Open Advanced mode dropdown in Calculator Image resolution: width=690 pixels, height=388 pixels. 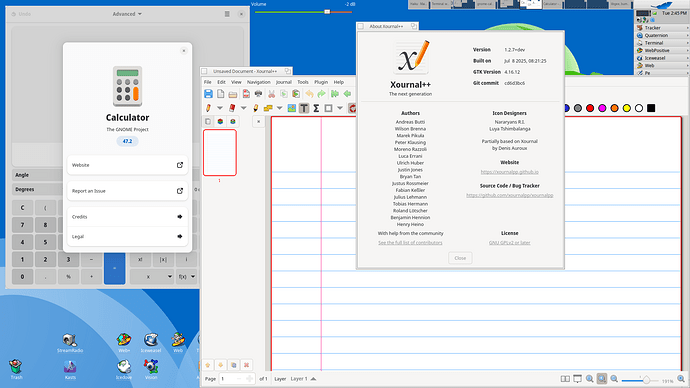click(x=127, y=14)
